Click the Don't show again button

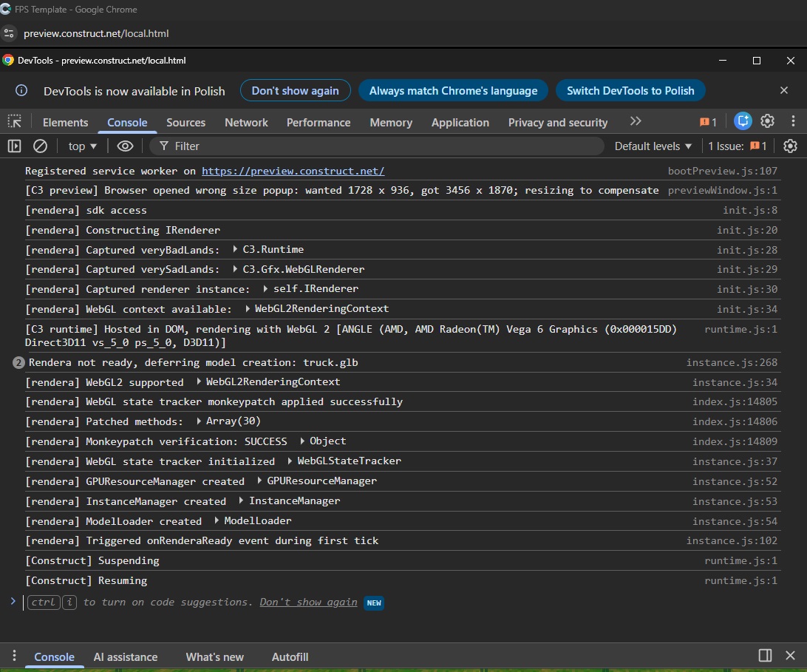point(295,91)
